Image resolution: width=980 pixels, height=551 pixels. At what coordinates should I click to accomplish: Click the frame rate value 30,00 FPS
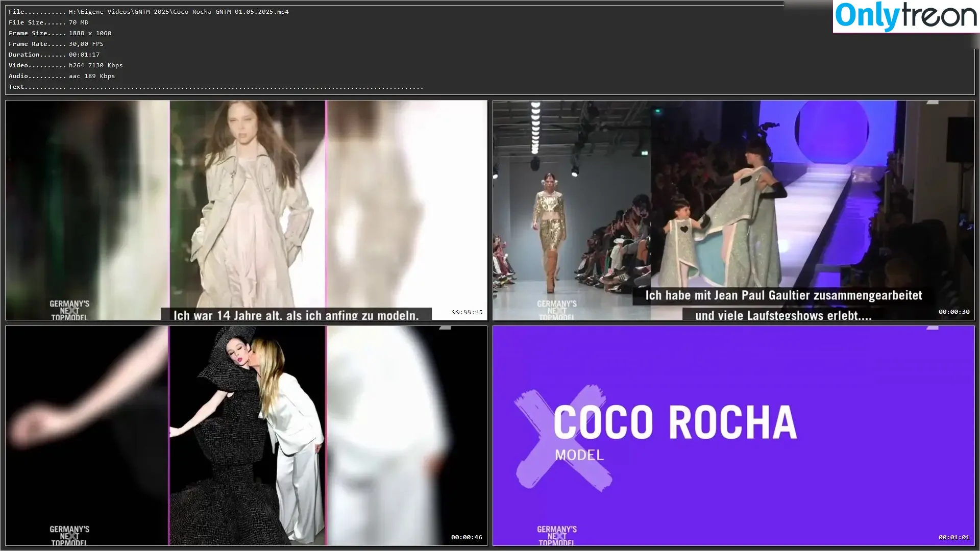point(86,44)
